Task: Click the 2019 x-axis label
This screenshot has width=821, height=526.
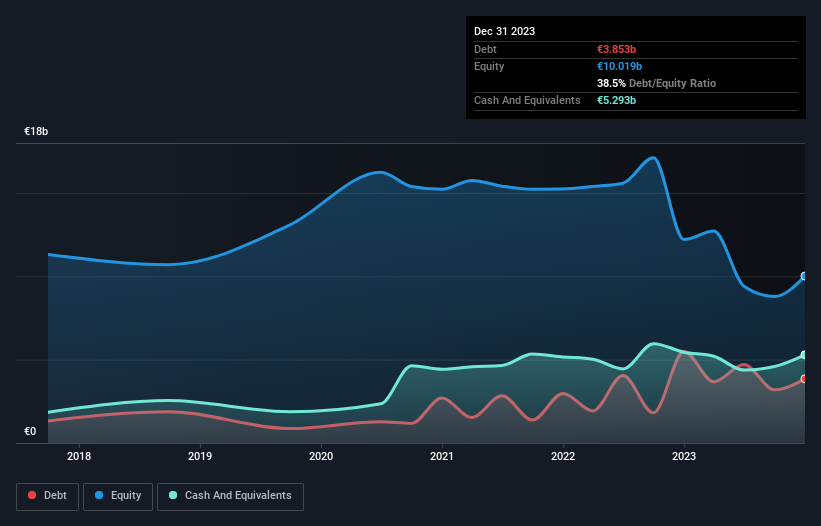Action: (200, 456)
